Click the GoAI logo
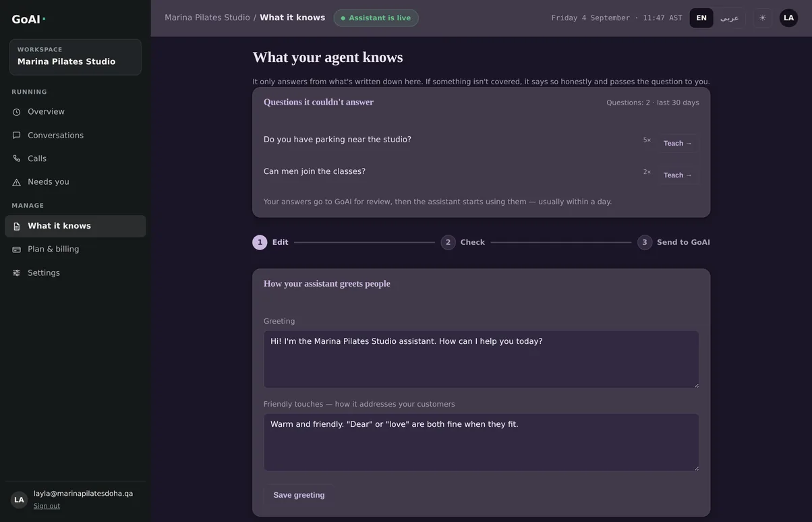 pos(28,20)
